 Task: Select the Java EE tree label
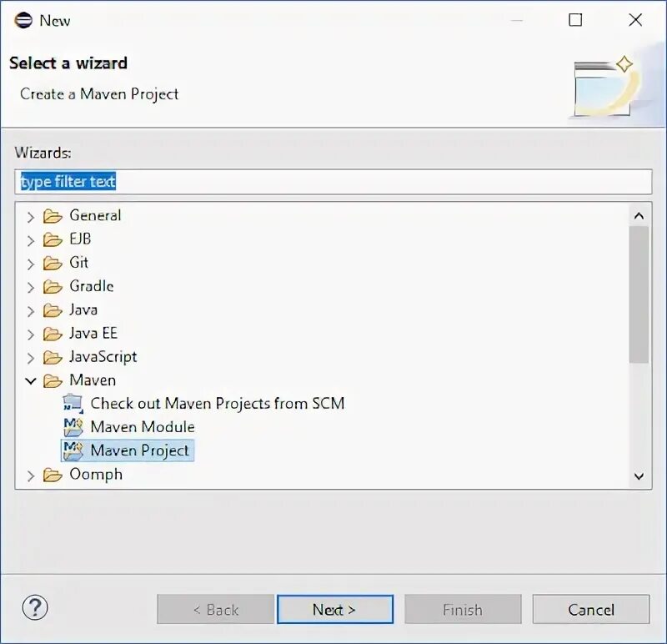(93, 333)
